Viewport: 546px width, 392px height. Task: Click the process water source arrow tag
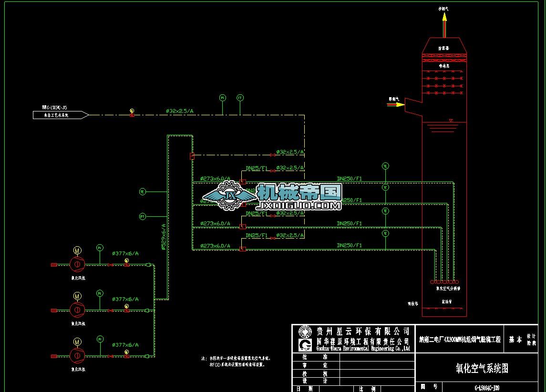pos(60,115)
